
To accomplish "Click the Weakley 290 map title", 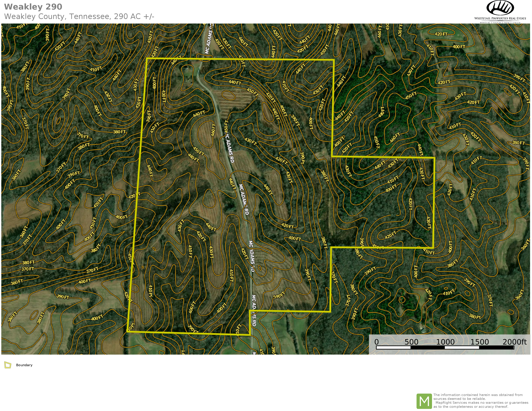I will coord(33,7).
